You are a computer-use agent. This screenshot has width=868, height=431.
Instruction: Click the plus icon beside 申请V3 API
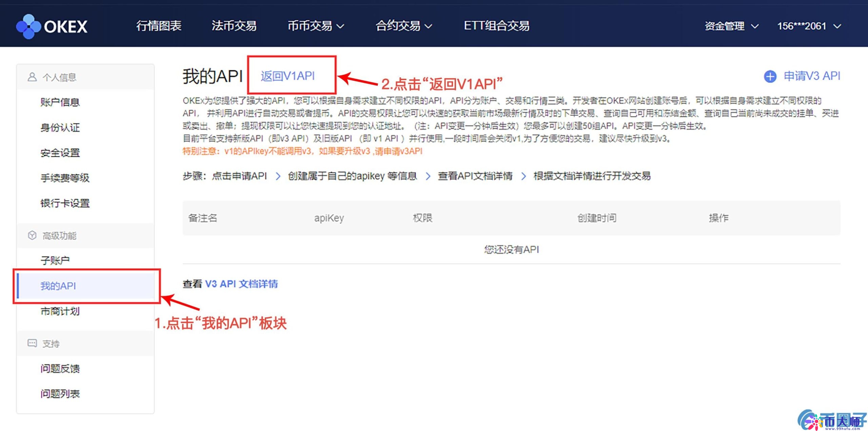click(x=770, y=76)
